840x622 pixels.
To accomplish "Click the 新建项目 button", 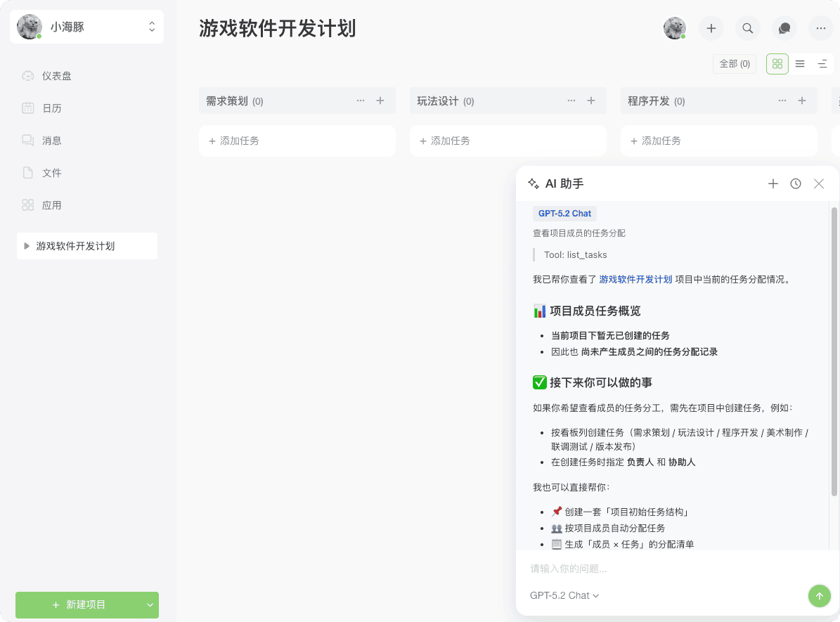I will tap(79, 604).
